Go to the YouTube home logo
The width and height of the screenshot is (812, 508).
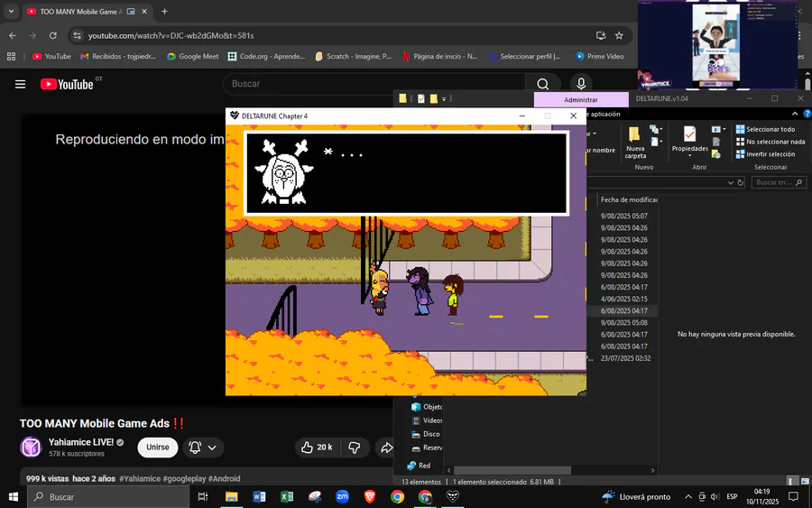pos(68,84)
